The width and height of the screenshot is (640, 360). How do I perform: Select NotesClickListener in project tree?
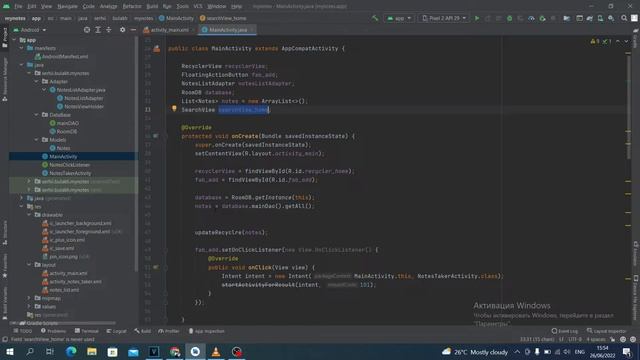[69, 165]
